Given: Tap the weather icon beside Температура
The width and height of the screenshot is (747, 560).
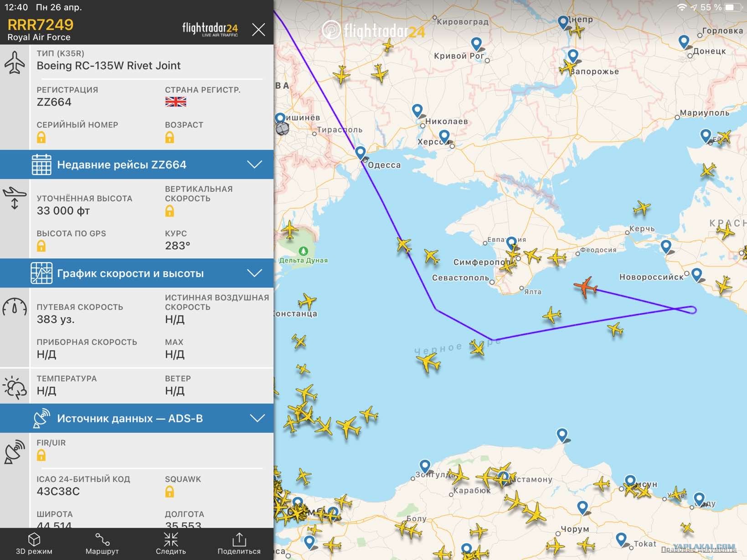Looking at the screenshot, I should coord(15,388).
